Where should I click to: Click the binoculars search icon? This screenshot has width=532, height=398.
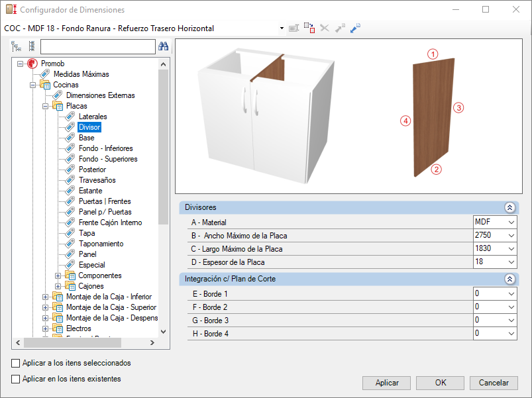[x=163, y=46]
